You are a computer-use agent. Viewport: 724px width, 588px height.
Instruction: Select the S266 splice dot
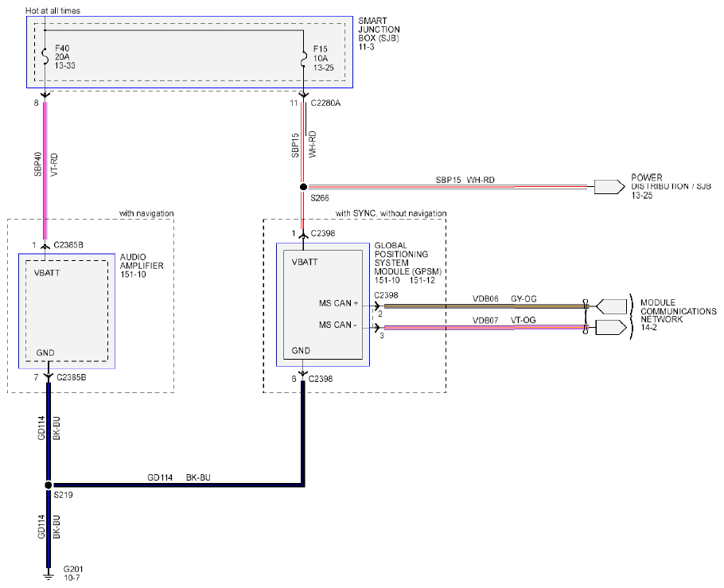pyautogui.click(x=303, y=187)
